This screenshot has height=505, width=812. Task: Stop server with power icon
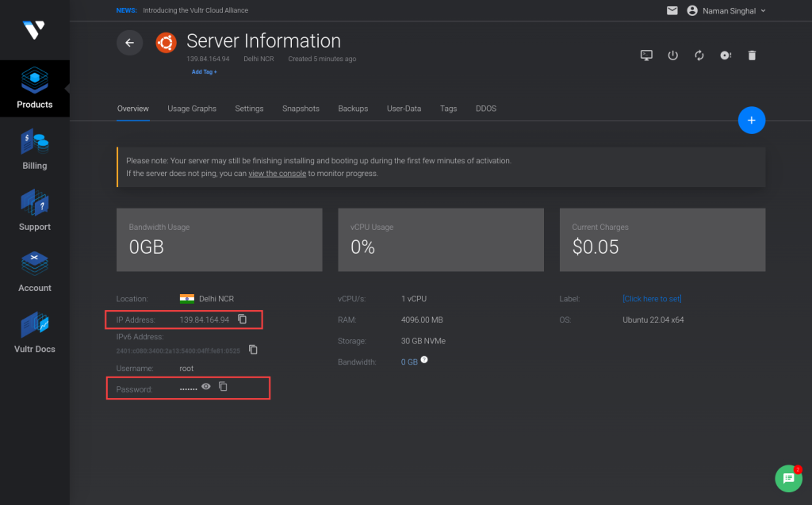pyautogui.click(x=672, y=55)
